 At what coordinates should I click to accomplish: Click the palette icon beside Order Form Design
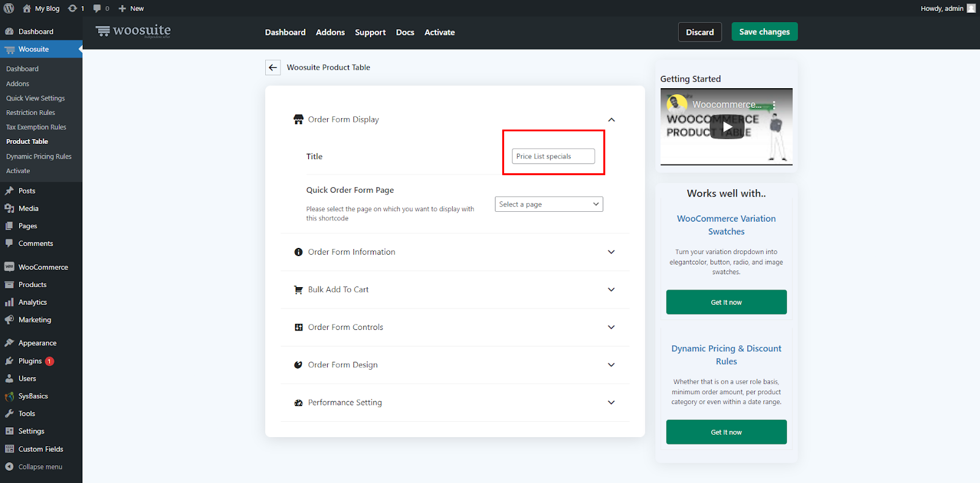[298, 365]
